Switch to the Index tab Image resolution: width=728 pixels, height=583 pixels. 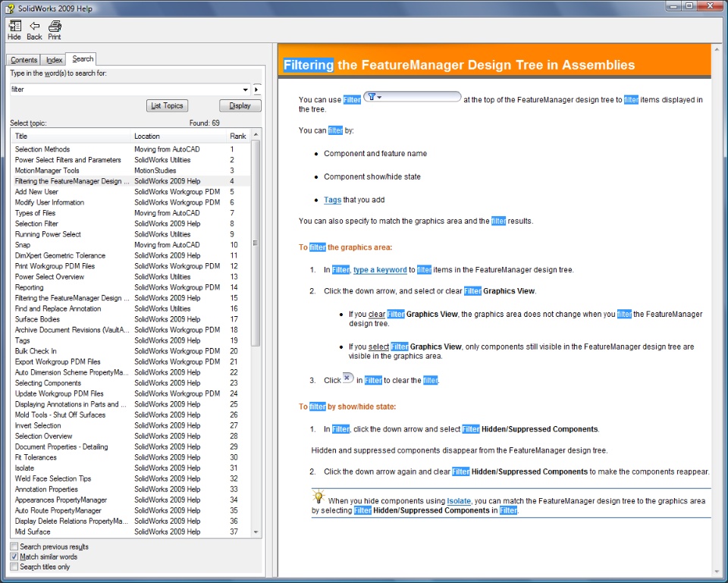pyautogui.click(x=54, y=60)
